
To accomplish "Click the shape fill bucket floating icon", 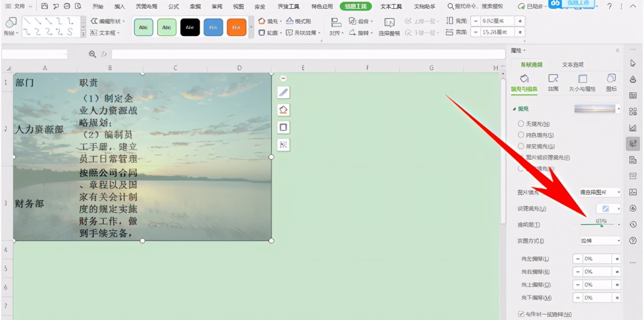I will pyautogui.click(x=284, y=110).
